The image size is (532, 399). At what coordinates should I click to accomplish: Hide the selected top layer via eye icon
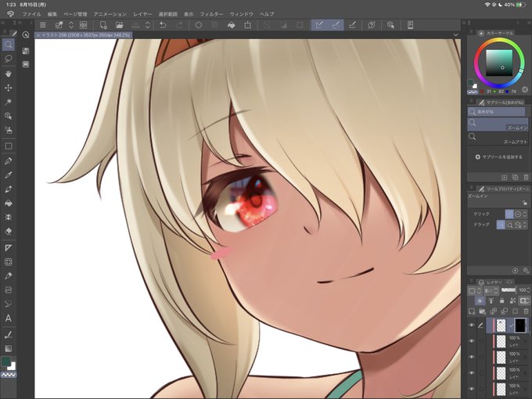click(x=472, y=325)
